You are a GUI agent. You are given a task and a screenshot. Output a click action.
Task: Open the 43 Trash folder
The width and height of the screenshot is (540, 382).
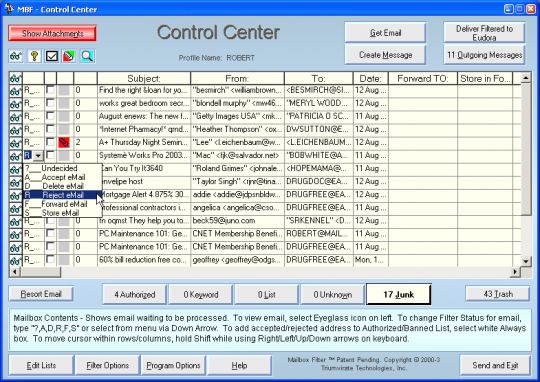[x=498, y=294]
